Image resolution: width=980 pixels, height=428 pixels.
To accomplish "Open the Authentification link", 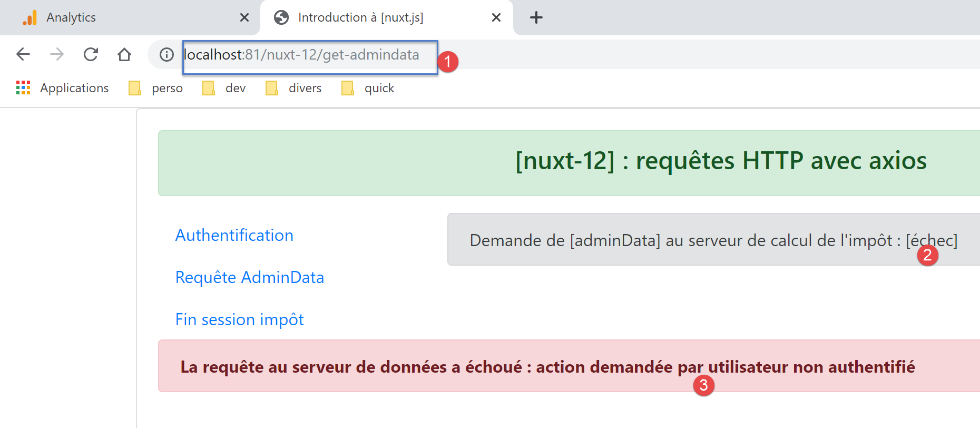I will point(234,235).
